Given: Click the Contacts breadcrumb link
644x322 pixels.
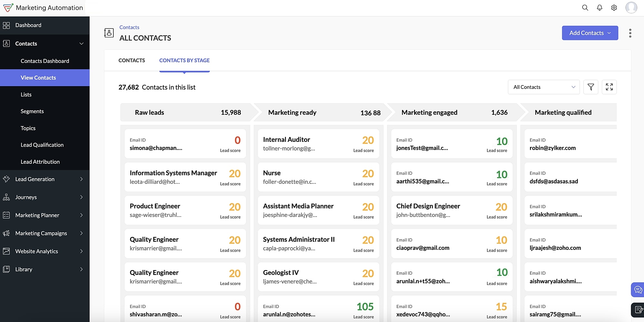Looking at the screenshot, I should click(129, 27).
